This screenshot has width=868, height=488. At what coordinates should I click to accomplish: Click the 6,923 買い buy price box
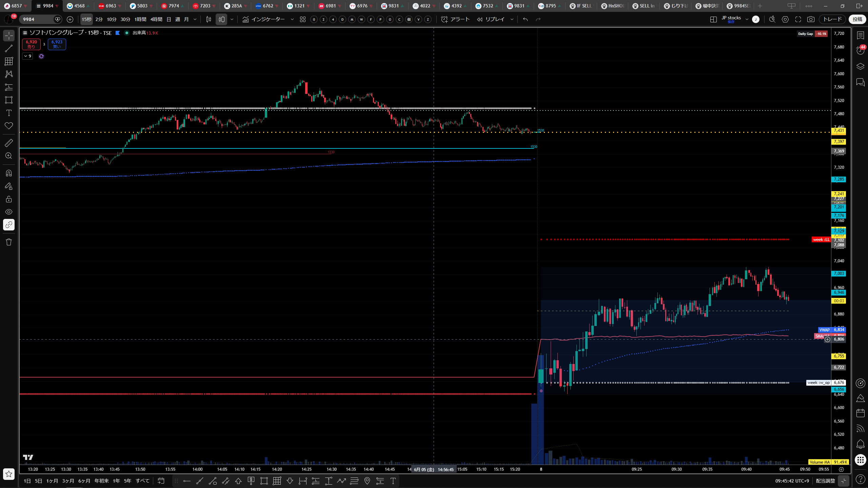click(57, 44)
